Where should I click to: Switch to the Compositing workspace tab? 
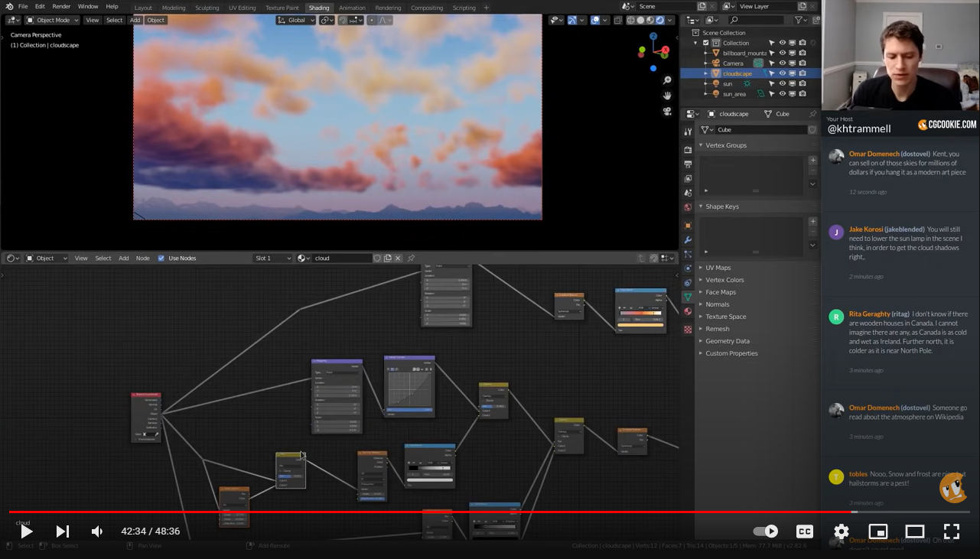tap(427, 8)
